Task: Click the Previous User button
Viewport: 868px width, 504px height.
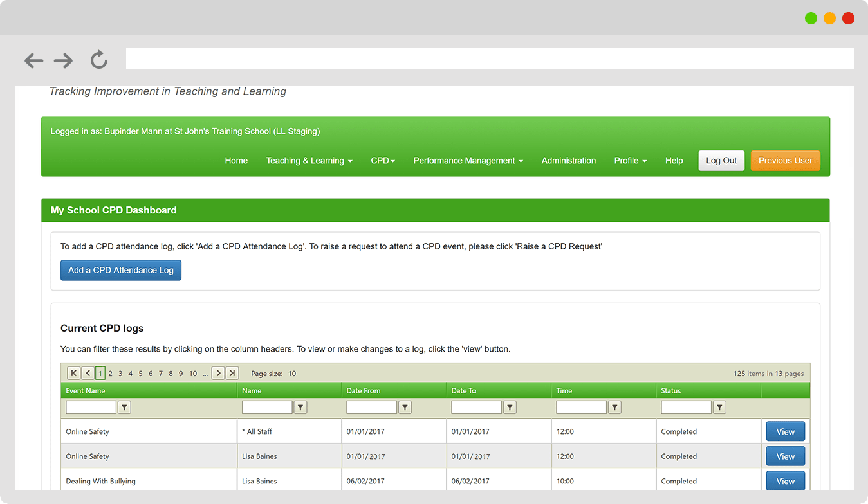Action: pos(786,161)
